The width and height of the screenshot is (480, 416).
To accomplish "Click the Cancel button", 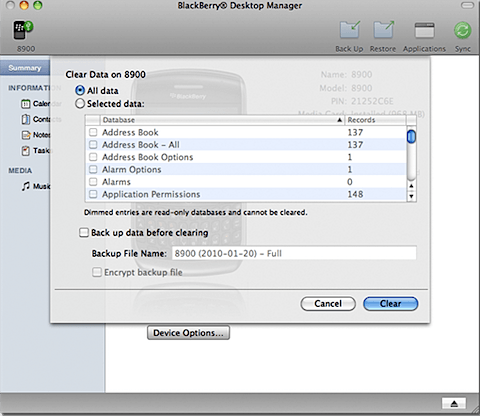I will click(328, 304).
